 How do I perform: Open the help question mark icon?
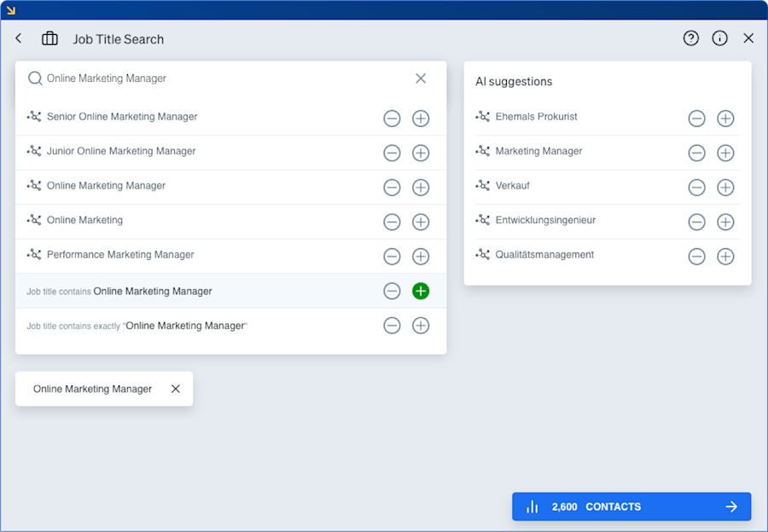(x=690, y=38)
